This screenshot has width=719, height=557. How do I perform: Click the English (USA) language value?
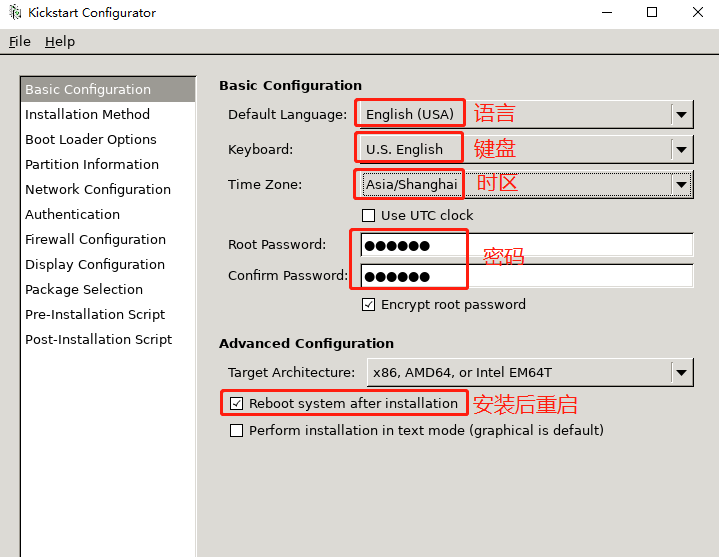pos(410,114)
